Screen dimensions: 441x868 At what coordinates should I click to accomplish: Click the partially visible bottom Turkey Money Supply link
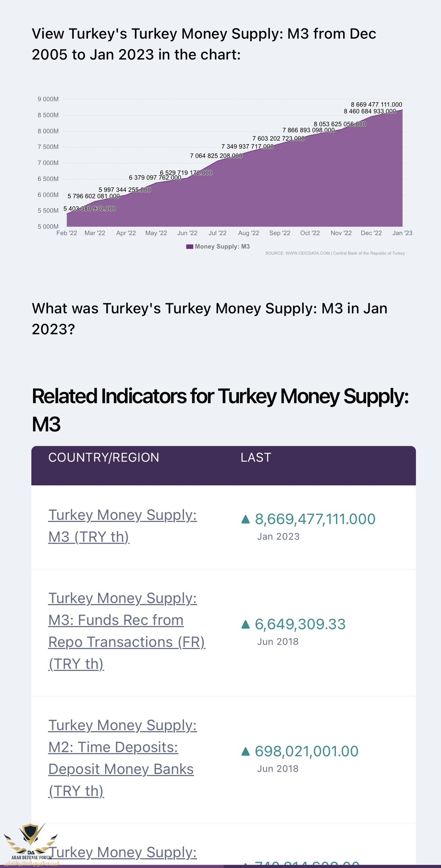pyautogui.click(x=122, y=852)
